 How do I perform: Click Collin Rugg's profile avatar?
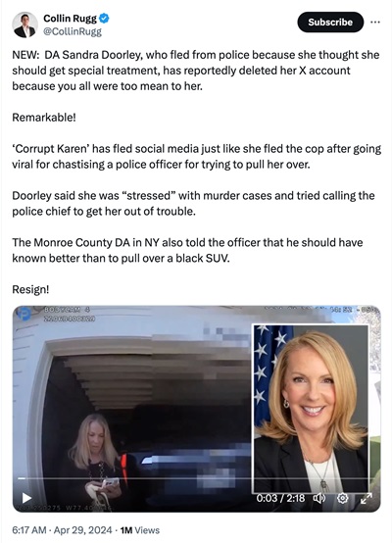24,25
